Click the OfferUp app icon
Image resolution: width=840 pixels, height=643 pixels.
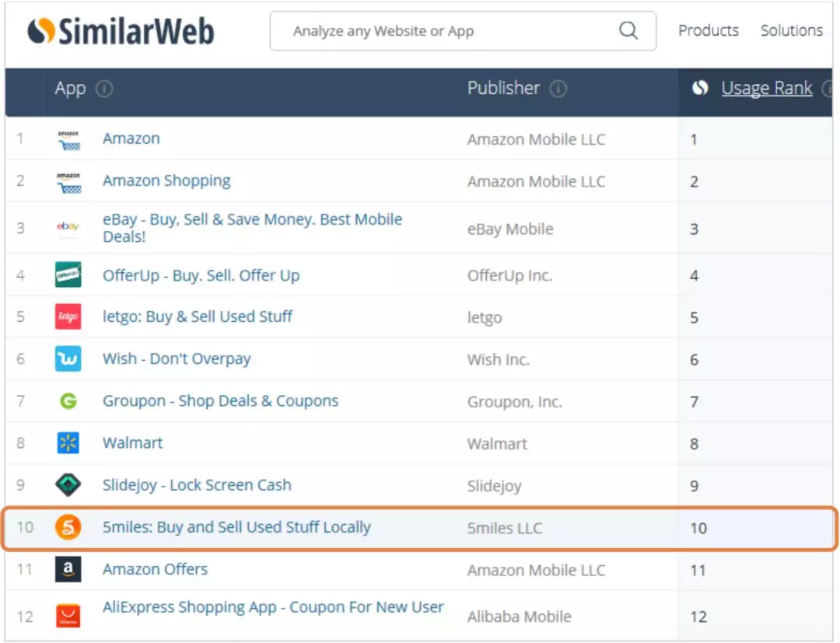point(68,274)
